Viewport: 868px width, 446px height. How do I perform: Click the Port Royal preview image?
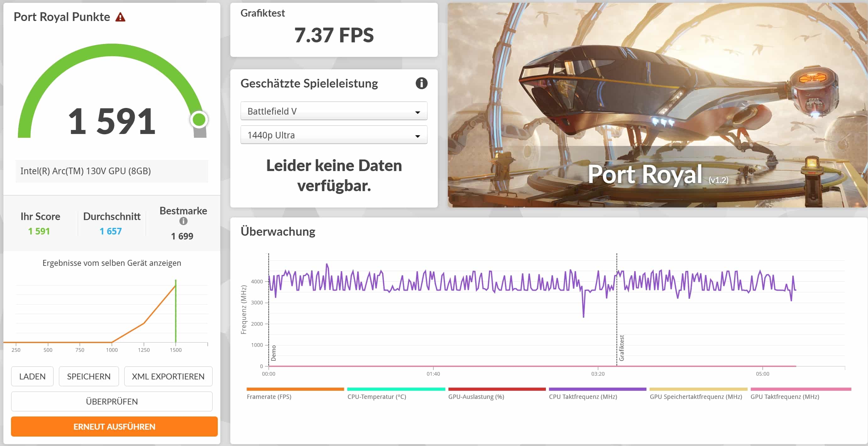coord(657,105)
